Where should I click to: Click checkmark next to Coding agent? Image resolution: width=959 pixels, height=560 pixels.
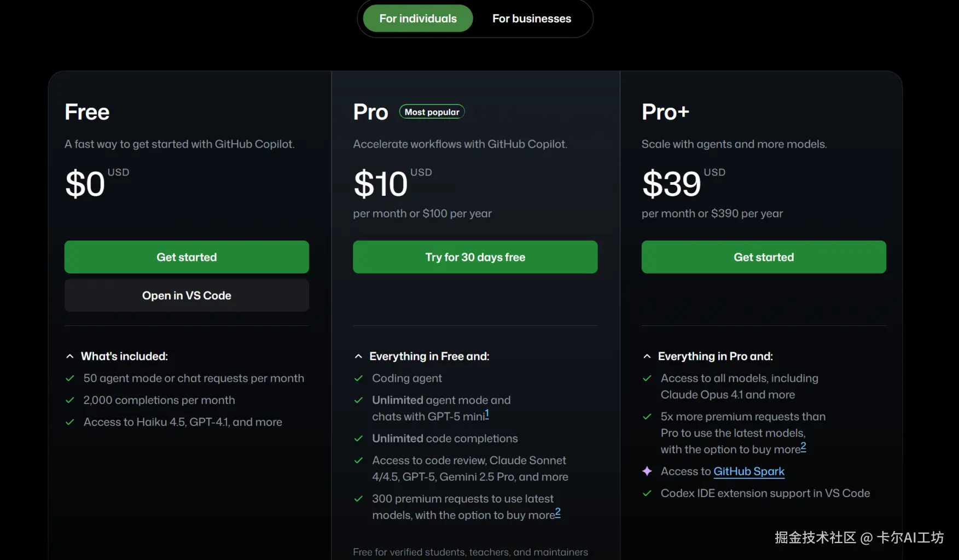359,378
